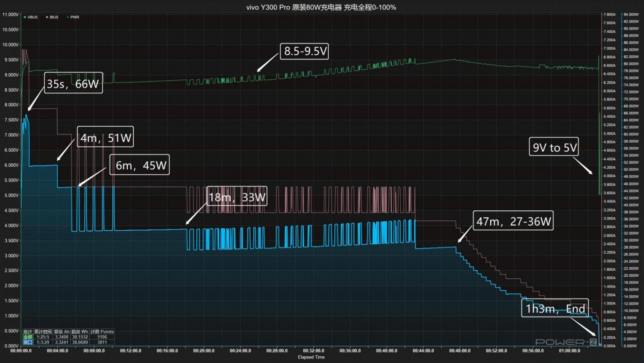This screenshot has height=363, width=644.
Task: Click the 00:32:00.0 time axis marker
Action: click(313, 351)
